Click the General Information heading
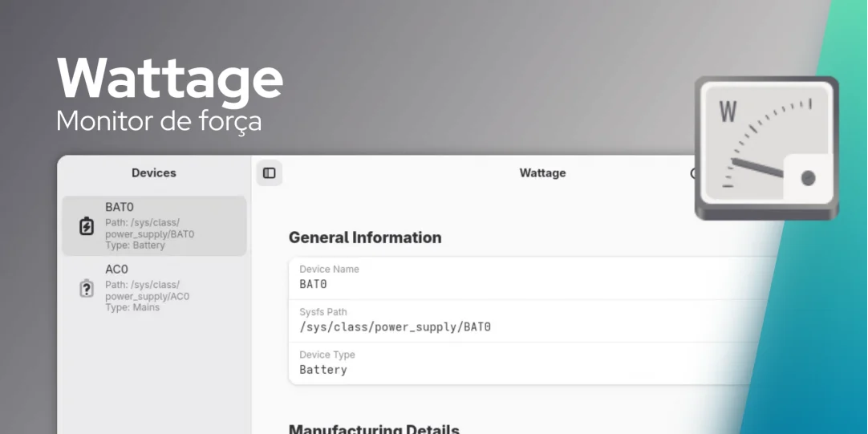 [x=365, y=237]
